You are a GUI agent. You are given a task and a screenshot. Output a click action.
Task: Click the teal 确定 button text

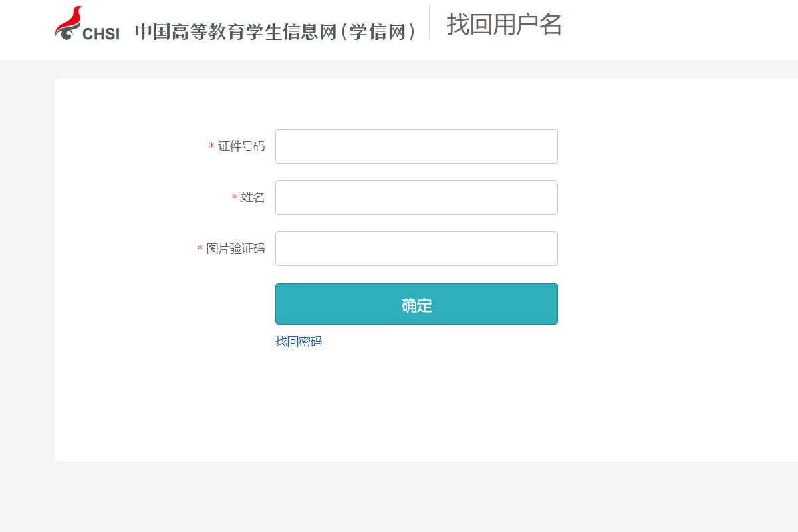[416, 304]
